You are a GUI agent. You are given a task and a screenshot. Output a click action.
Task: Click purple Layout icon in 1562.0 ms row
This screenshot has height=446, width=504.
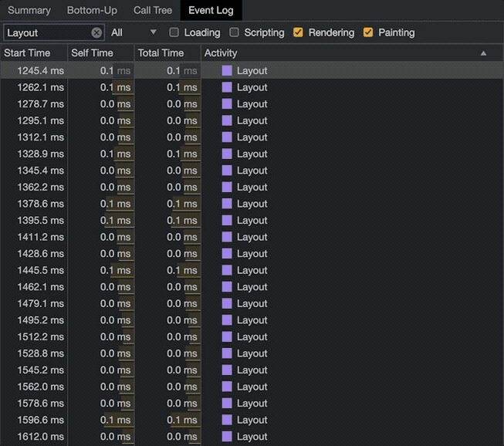[x=227, y=387]
